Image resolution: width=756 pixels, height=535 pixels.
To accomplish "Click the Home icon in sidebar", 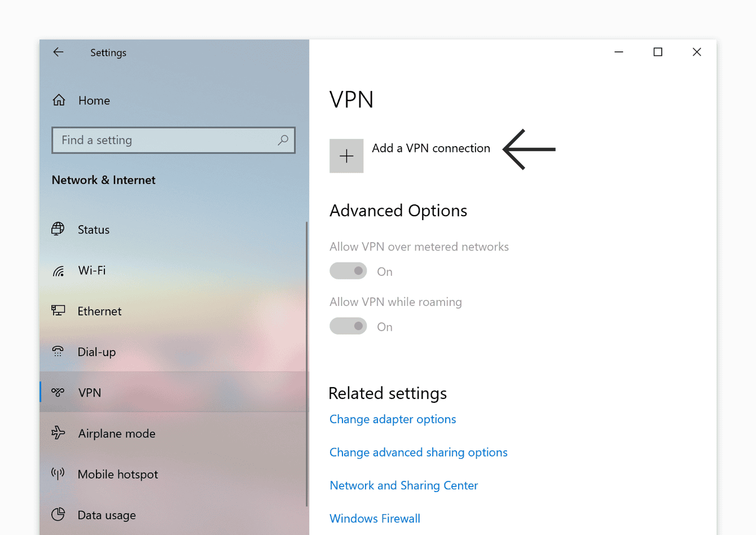I will [59, 99].
